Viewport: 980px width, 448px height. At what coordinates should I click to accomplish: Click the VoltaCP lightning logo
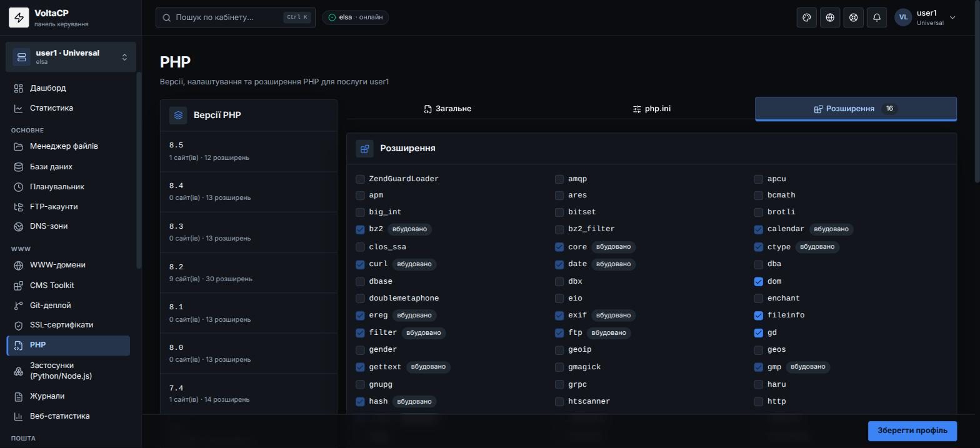tap(19, 17)
